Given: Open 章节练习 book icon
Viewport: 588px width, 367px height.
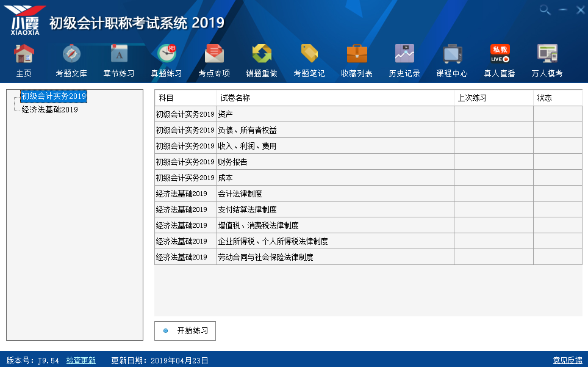Looking at the screenshot, I should [119, 54].
